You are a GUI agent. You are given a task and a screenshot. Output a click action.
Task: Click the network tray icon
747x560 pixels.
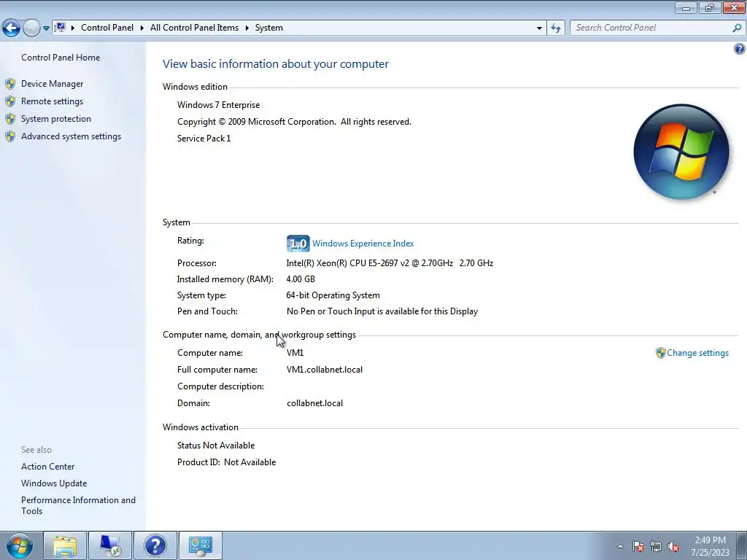pyautogui.click(x=656, y=546)
